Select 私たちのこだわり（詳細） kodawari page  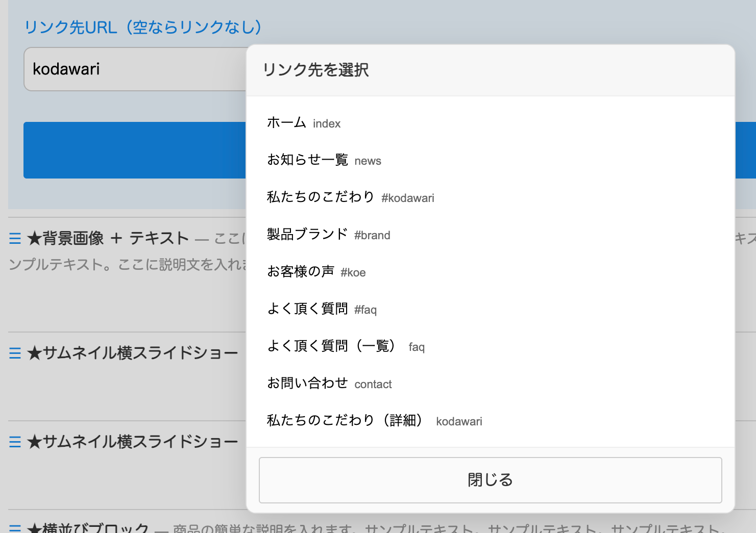[x=374, y=421]
